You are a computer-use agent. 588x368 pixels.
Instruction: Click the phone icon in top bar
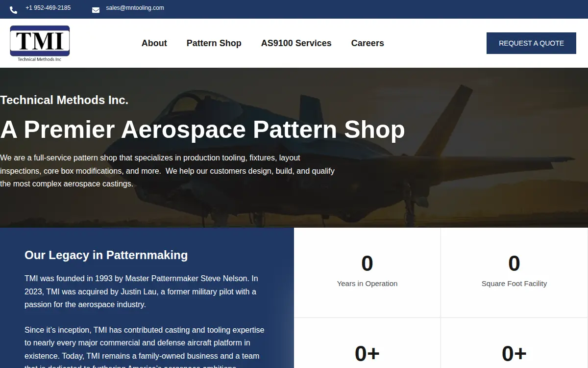[x=13, y=10]
